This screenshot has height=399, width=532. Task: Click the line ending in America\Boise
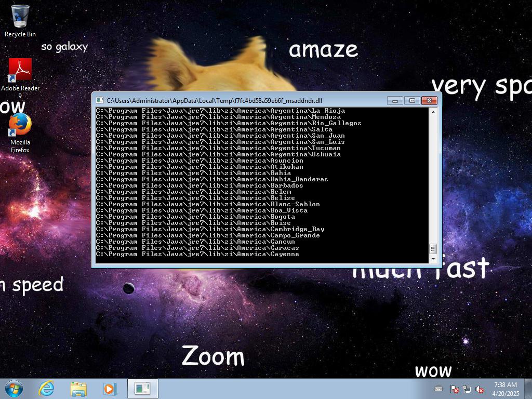pyautogui.click(x=193, y=223)
